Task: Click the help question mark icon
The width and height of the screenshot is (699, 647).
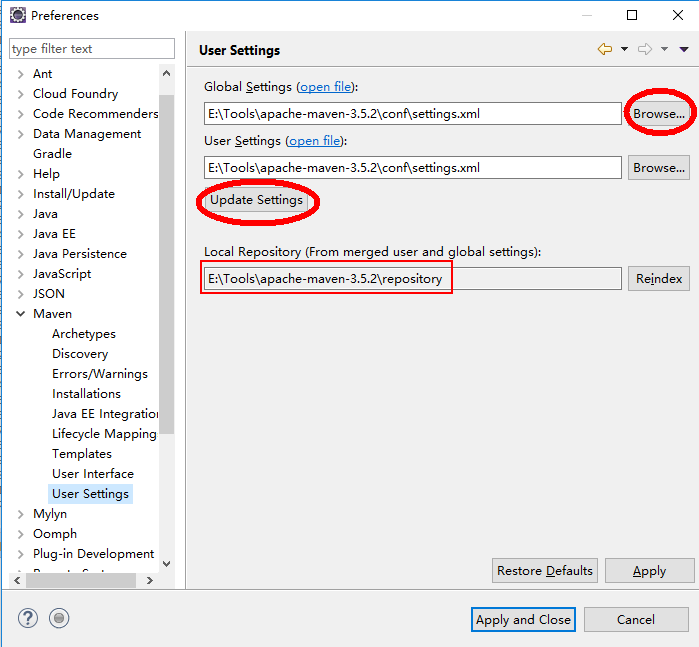Action: coord(28,618)
